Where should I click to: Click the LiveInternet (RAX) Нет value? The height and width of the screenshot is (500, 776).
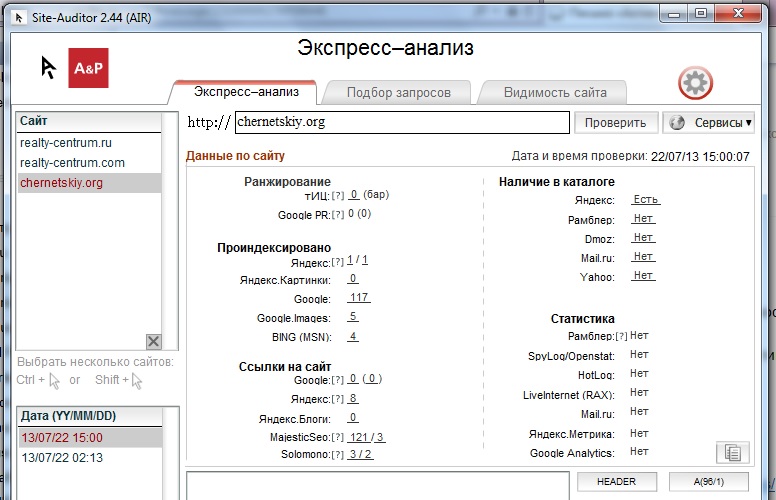tap(639, 393)
